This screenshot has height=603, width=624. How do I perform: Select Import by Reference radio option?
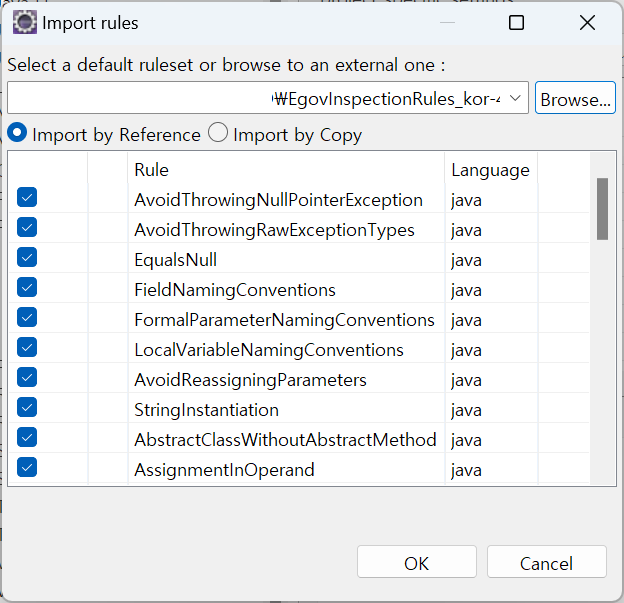(x=18, y=133)
